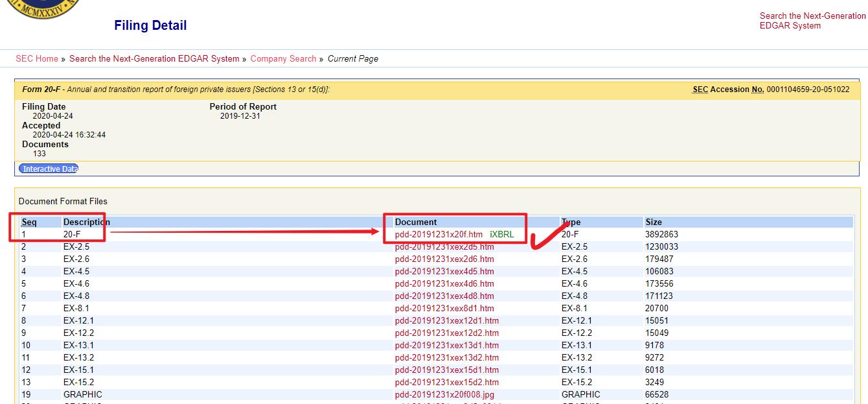Open the green iXBRL viewer link

tap(501, 234)
